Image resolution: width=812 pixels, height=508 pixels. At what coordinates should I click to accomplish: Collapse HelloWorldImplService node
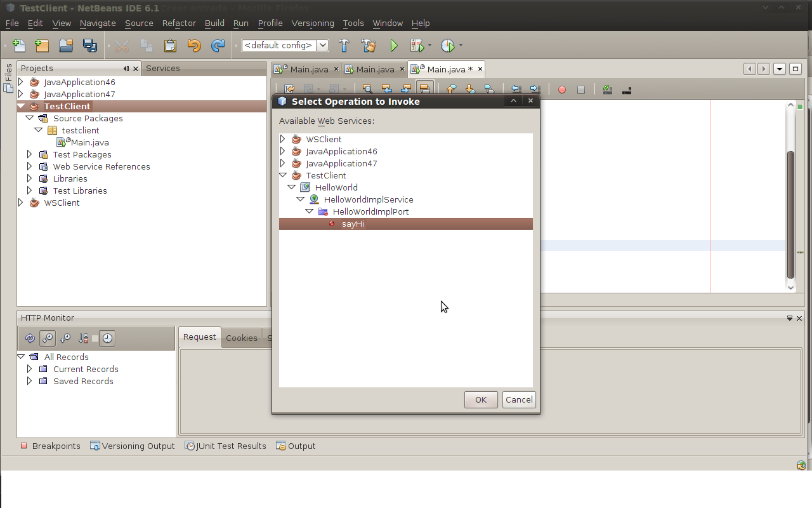point(301,199)
